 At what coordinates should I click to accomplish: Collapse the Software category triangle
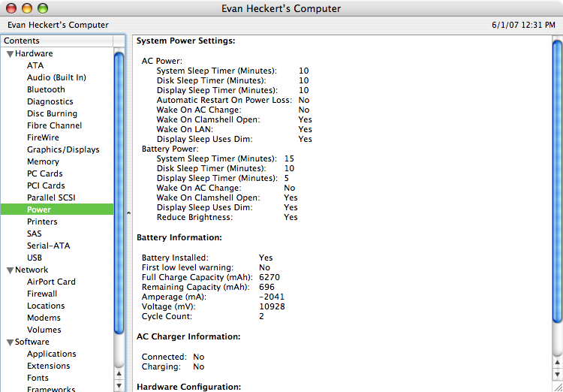click(x=10, y=342)
